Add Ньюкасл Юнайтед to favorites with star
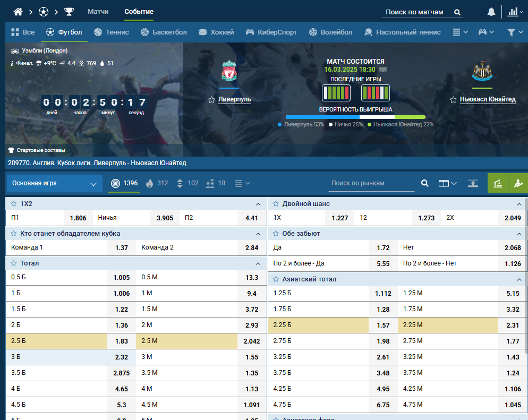 click(453, 100)
